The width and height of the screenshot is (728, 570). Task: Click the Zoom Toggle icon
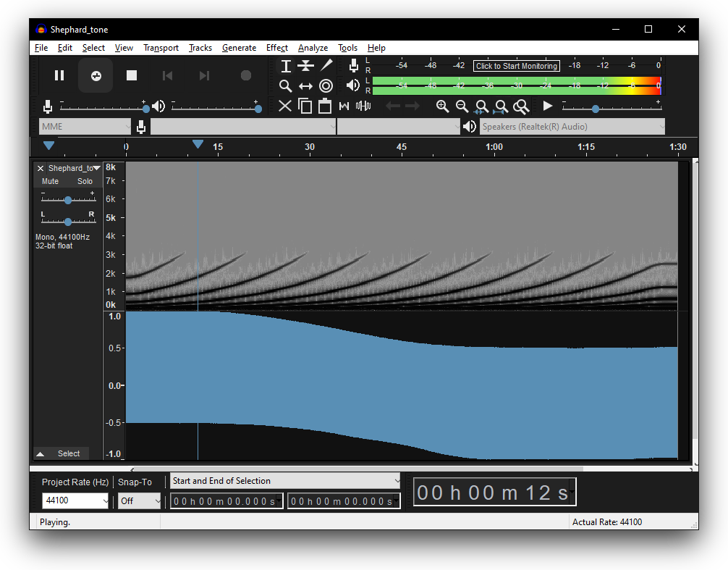click(x=521, y=107)
